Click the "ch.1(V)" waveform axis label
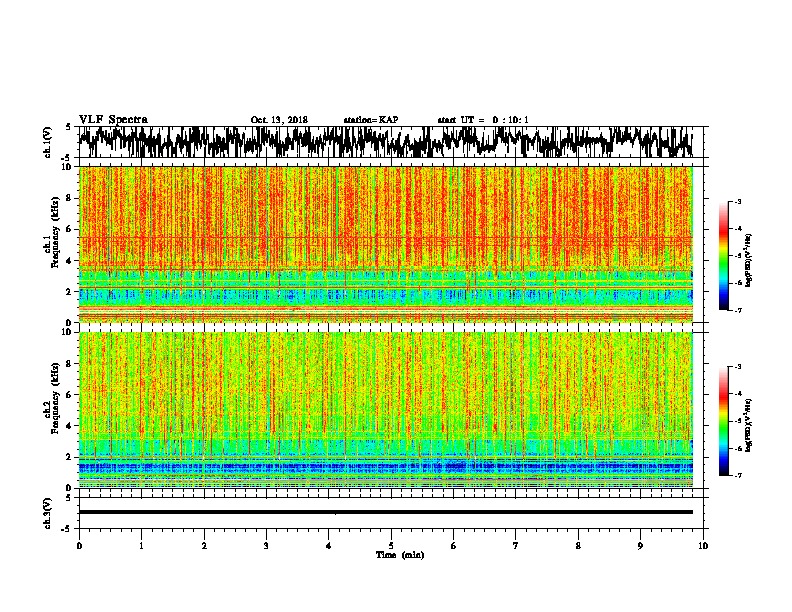The width and height of the screenshot is (792, 612). [48, 142]
